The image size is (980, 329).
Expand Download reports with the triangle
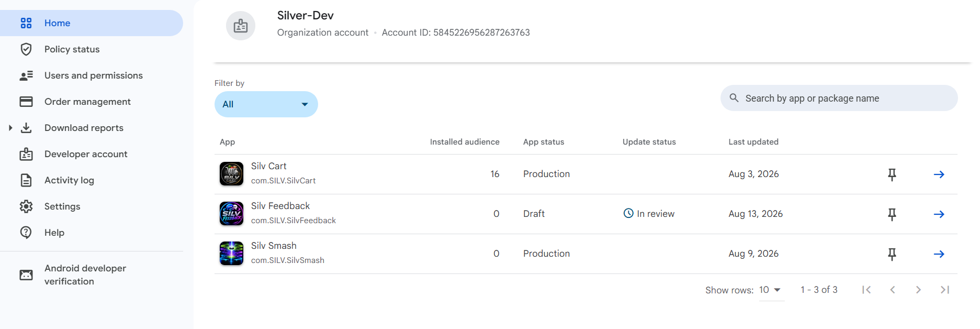[x=10, y=128]
